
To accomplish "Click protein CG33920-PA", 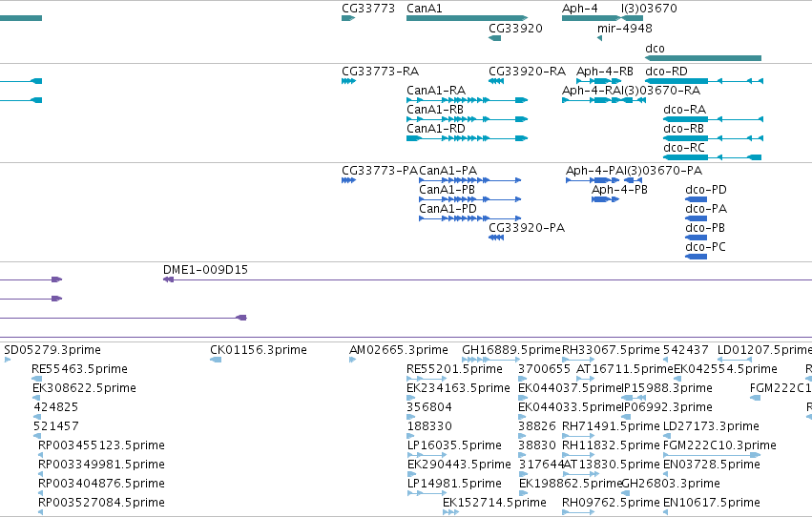I will [x=496, y=238].
